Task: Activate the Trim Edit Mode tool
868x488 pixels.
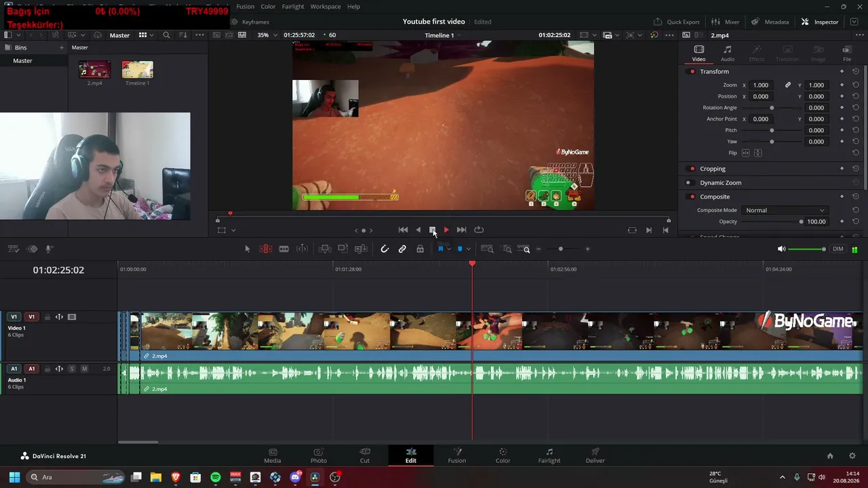Action: click(266, 249)
